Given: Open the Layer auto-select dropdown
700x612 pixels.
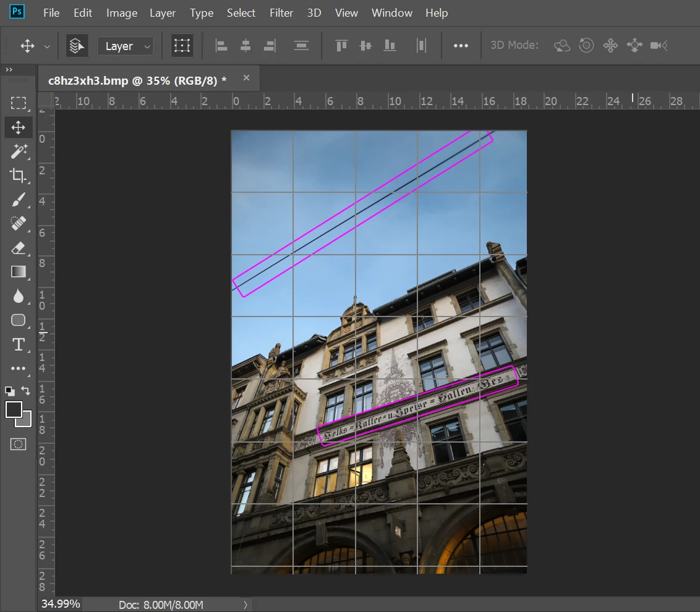Looking at the screenshot, I should [126, 46].
